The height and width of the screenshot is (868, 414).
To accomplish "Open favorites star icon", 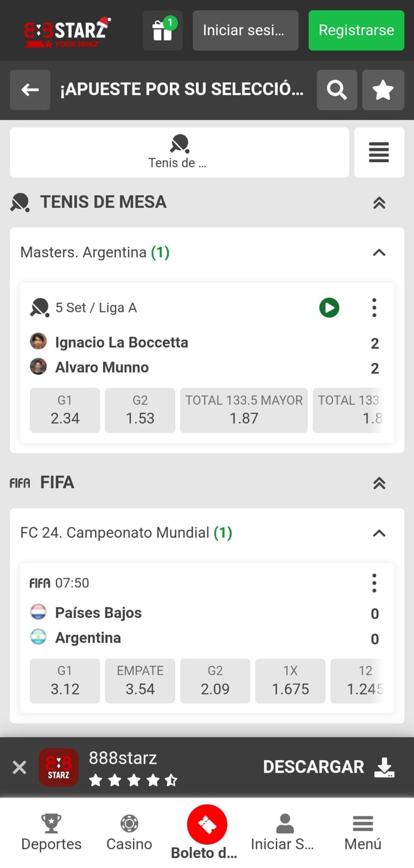I will [x=383, y=90].
